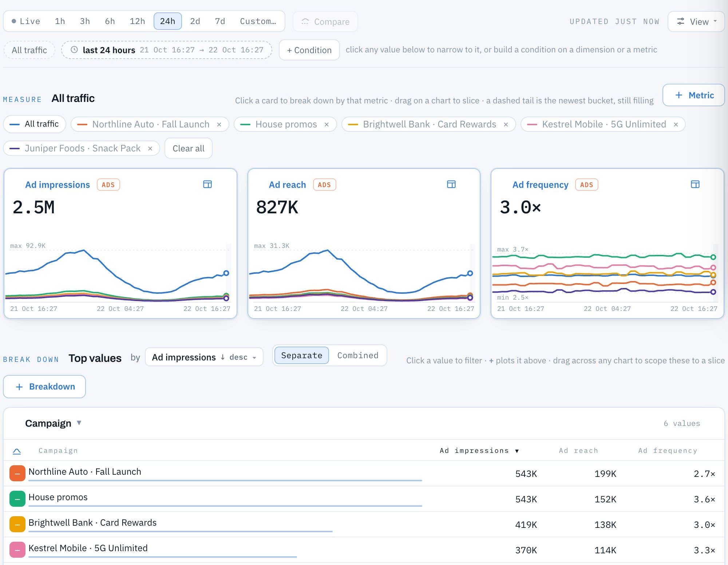Remove House promos series chip

327,125
